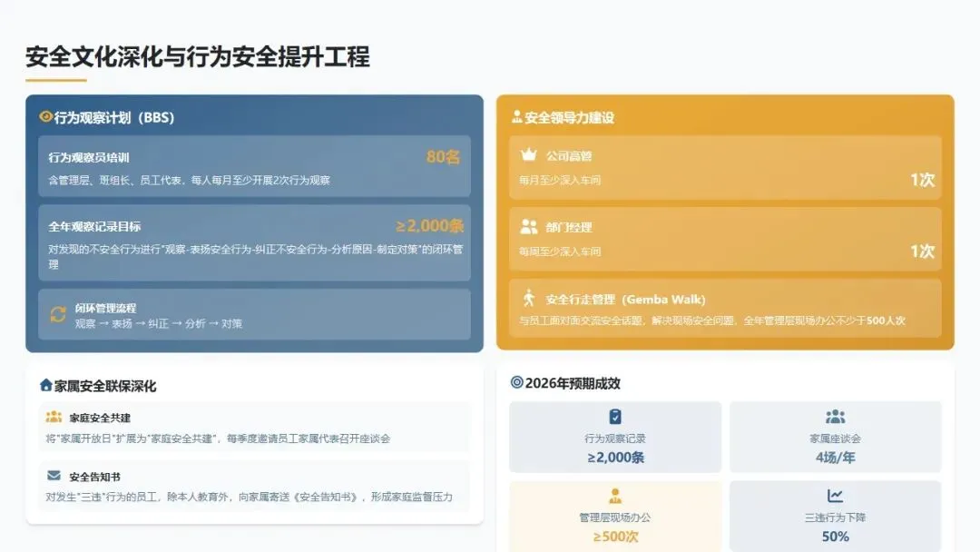Click the 每月至少深入车间 description

(x=559, y=180)
